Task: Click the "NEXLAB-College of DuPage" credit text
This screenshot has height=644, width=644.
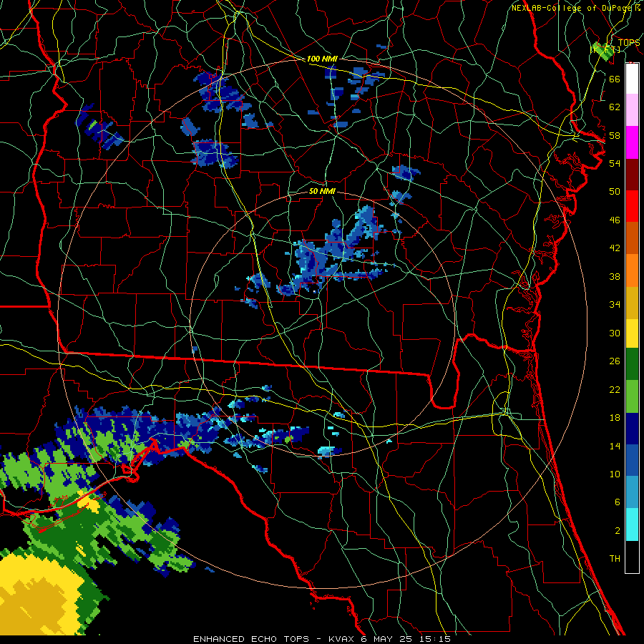Action: 572,8
